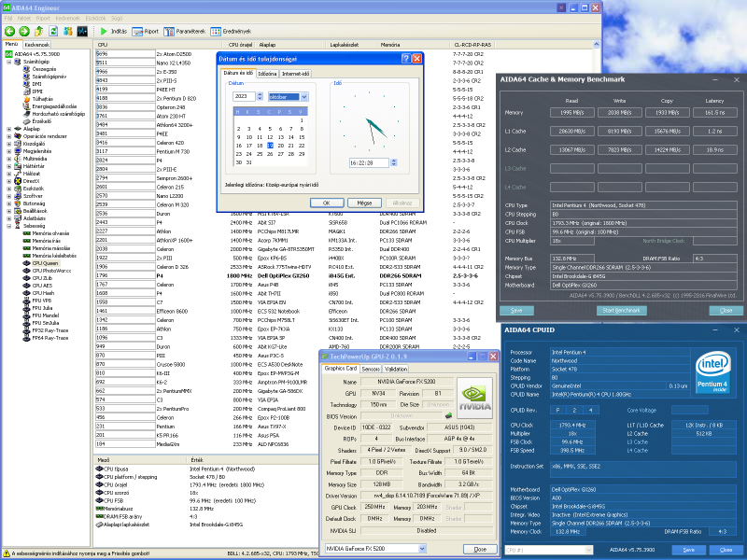Open the Validation tab in GPU-Z

pyautogui.click(x=396, y=369)
